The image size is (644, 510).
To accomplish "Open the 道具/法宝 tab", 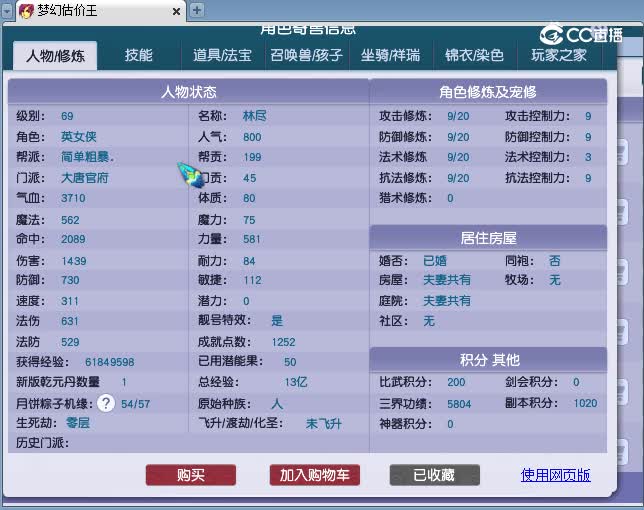I will (x=222, y=55).
